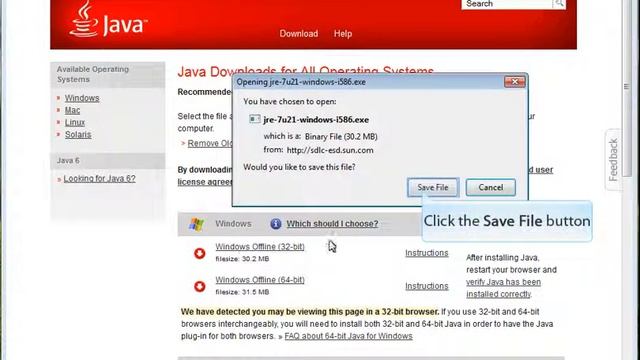Click into the Search input field
The image size is (640, 360).
click(x=507, y=4)
